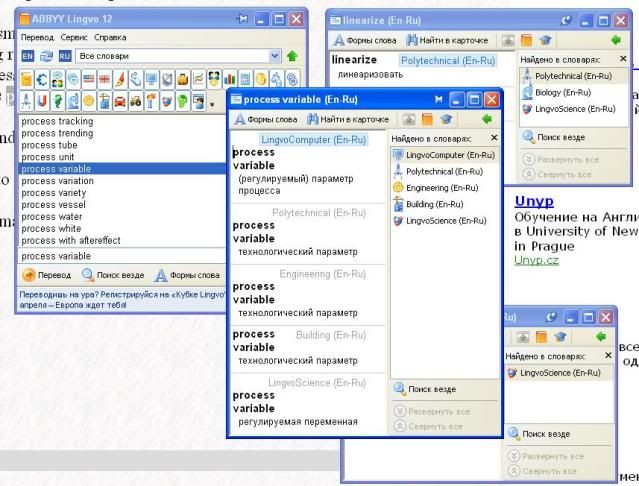Select the satellite dish dictionary icon
This screenshot has height=486, width=639.
[167, 79]
